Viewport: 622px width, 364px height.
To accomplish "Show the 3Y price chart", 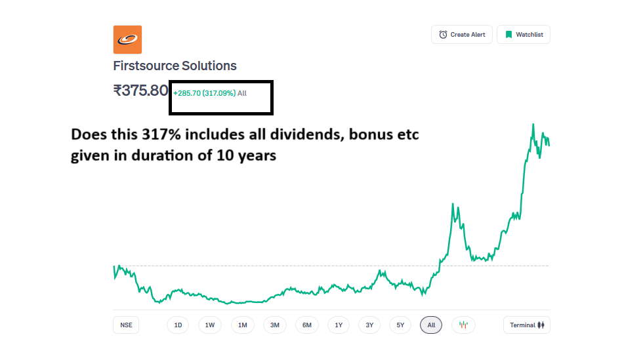I will [369, 325].
